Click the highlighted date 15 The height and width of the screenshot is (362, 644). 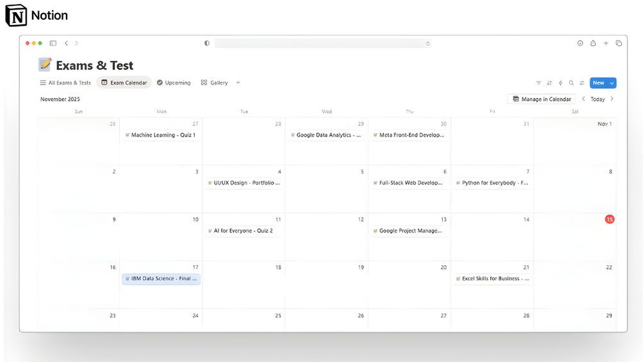coord(609,220)
